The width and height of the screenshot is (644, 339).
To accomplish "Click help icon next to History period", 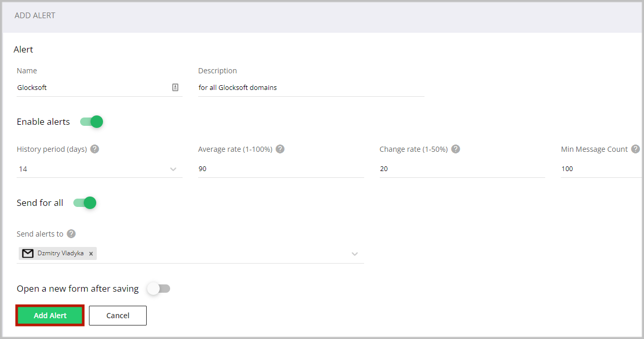I will (95, 149).
